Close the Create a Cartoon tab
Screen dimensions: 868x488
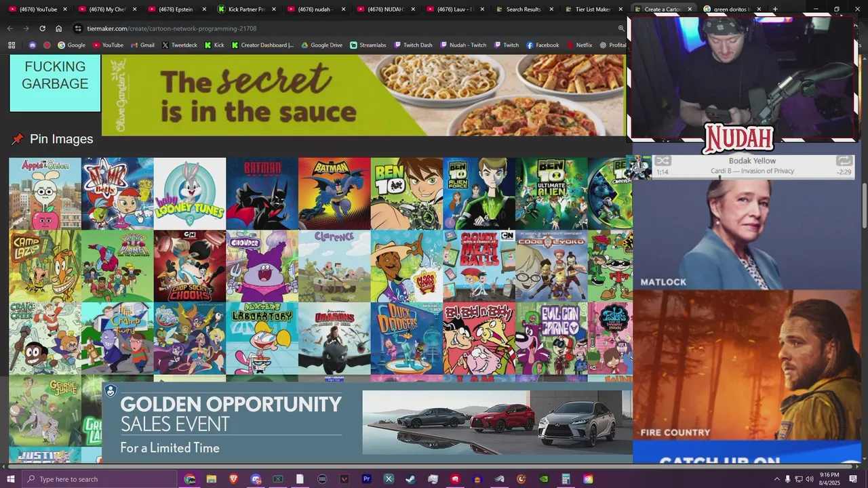tap(690, 9)
